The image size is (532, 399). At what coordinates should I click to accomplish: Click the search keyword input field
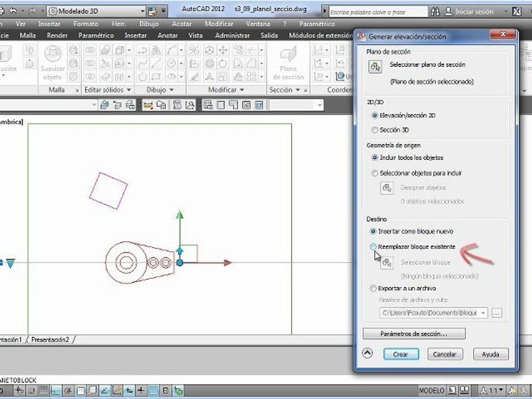(x=378, y=12)
